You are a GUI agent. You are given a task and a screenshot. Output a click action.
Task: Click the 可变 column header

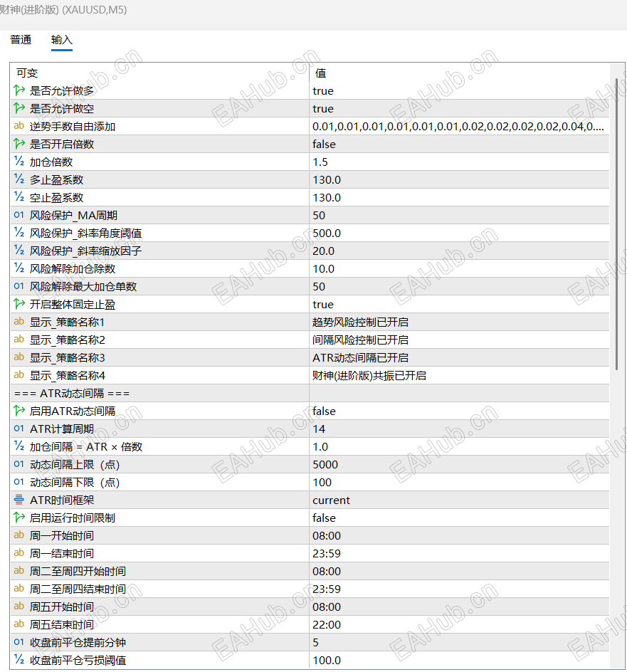pos(27,73)
